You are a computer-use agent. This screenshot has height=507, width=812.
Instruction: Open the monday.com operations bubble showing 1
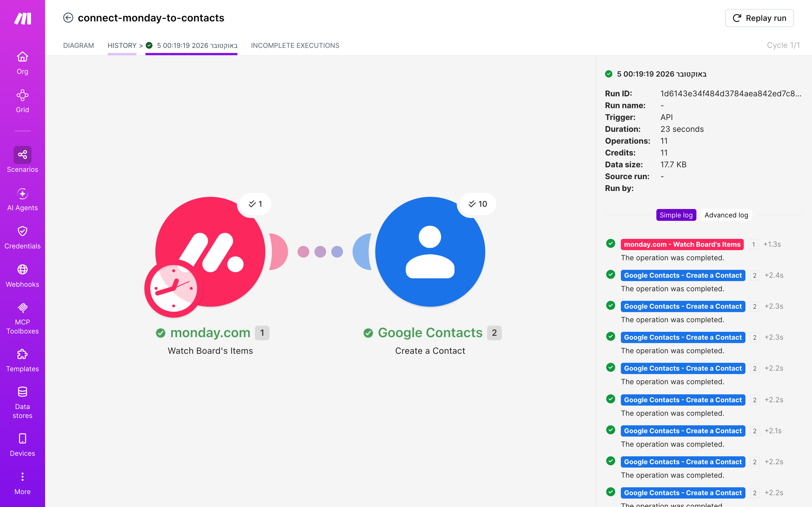pyautogui.click(x=255, y=204)
